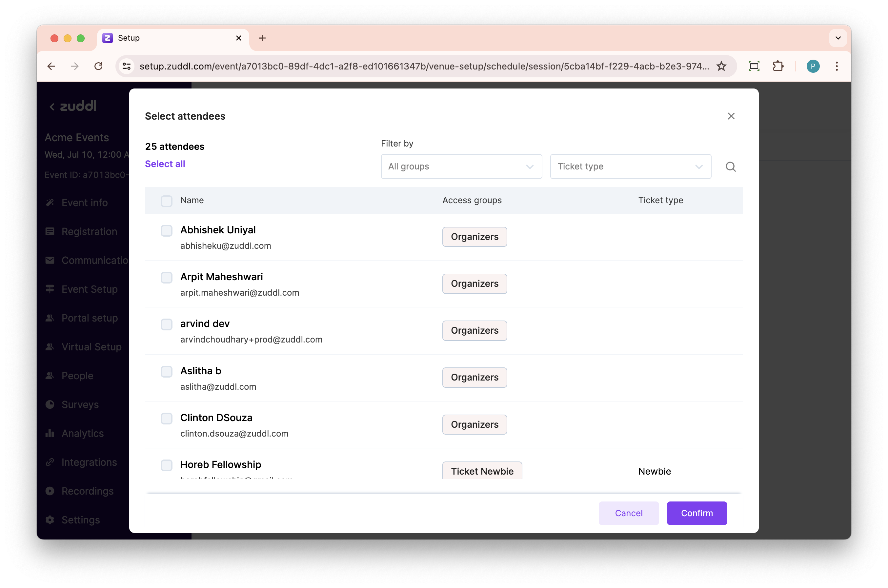Toggle the header select-all checkbox
888x588 pixels.
pos(166,201)
